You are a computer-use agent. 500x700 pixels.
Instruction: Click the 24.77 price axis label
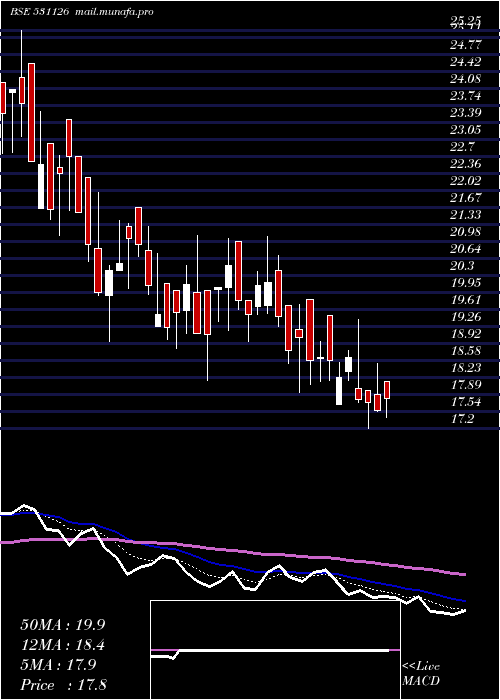click(x=466, y=44)
